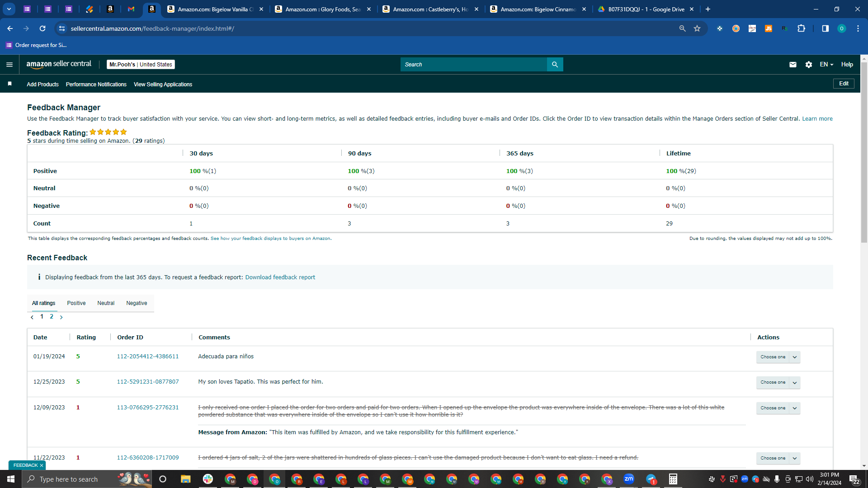Click the browser address bar URL

coord(152,28)
